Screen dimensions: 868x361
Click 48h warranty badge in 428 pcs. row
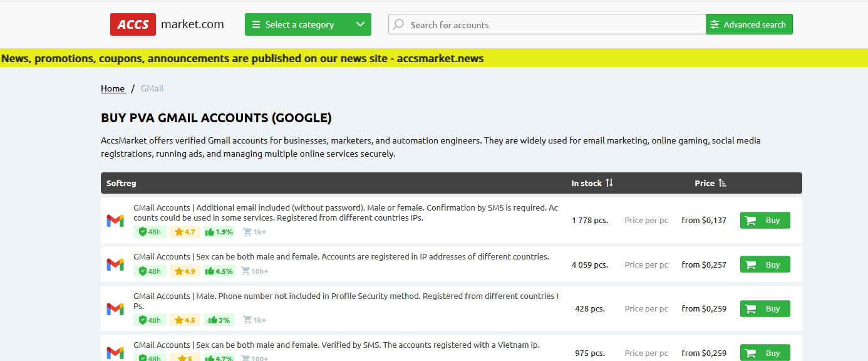(x=150, y=320)
